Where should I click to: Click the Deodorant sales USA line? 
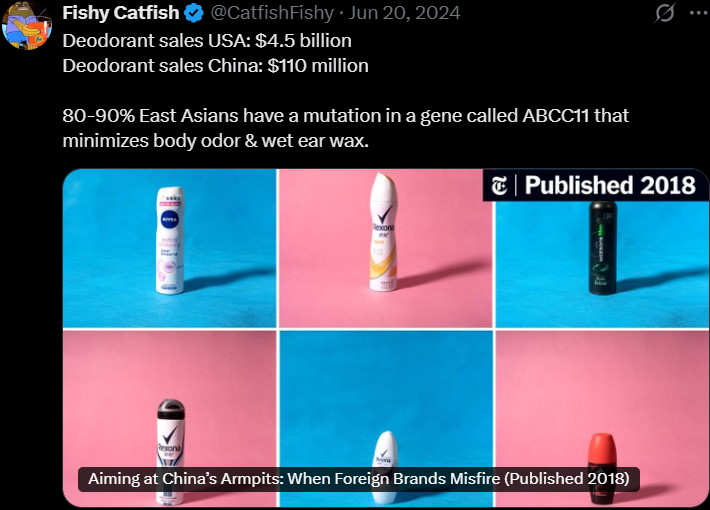tap(207, 41)
